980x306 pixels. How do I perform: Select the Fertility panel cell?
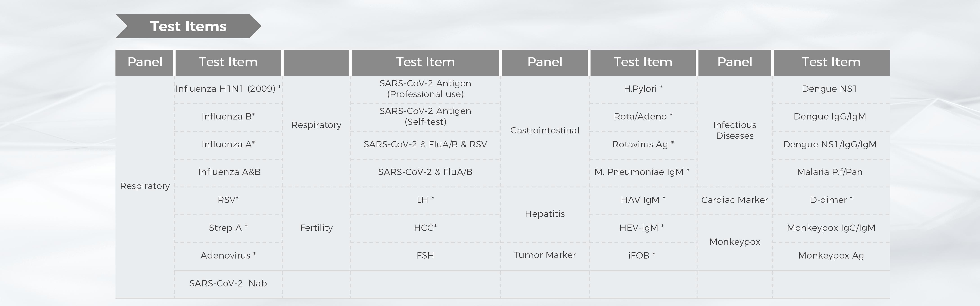pos(316,228)
